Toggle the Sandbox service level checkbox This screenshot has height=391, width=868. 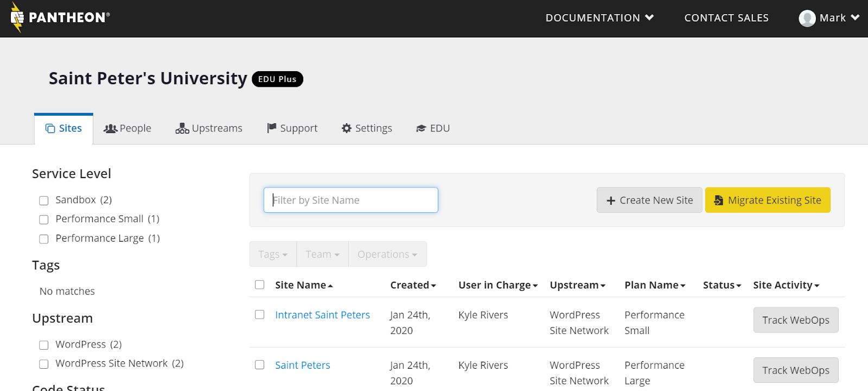click(44, 200)
